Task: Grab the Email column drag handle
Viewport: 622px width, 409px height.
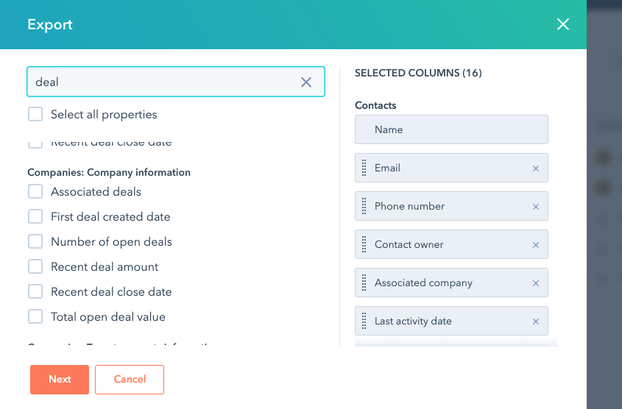Action: (364, 168)
